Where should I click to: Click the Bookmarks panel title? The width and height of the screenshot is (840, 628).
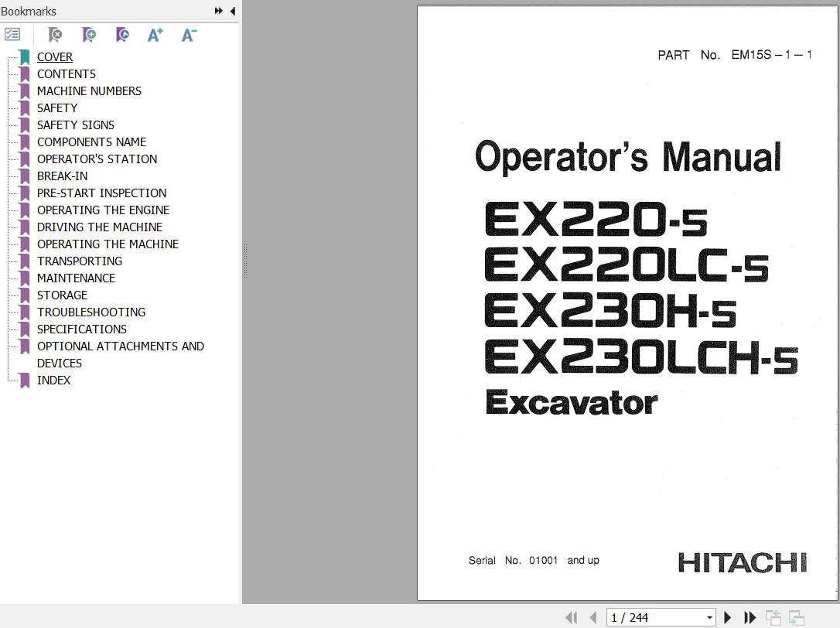click(x=29, y=12)
